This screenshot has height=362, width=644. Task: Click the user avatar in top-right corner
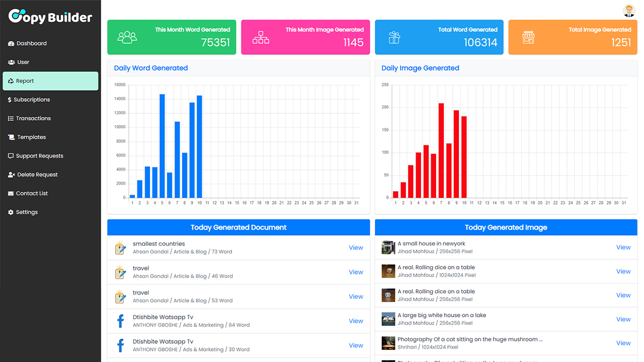(x=629, y=11)
